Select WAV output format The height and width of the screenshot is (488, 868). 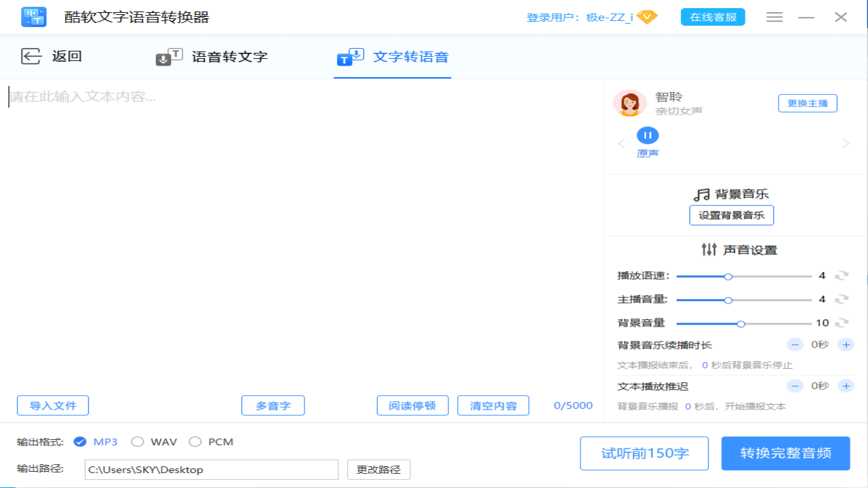136,441
